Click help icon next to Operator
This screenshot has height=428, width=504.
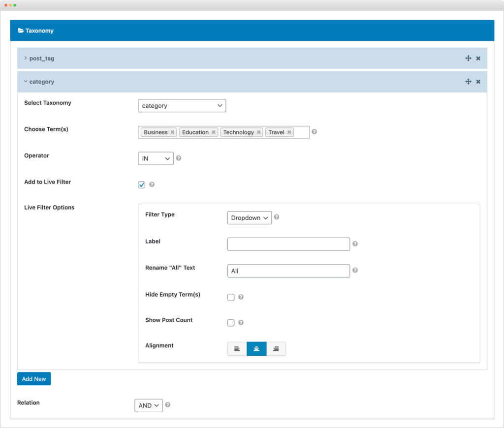click(179, 158)
